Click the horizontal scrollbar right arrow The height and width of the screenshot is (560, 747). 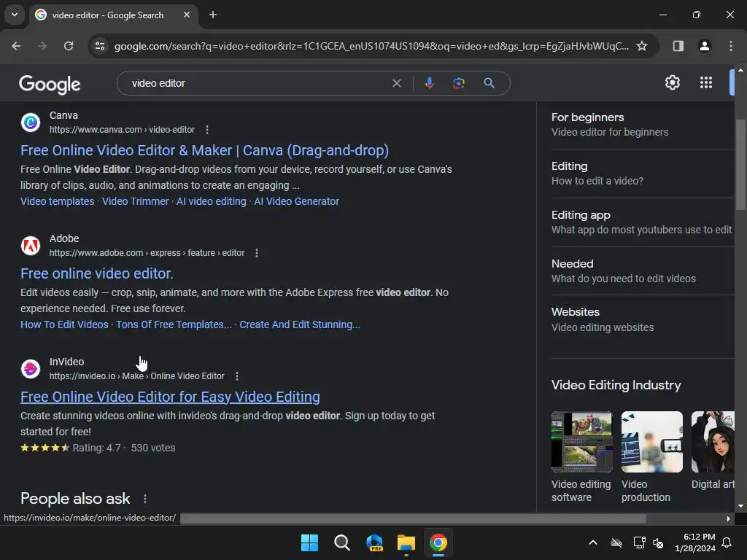point(728,518)
